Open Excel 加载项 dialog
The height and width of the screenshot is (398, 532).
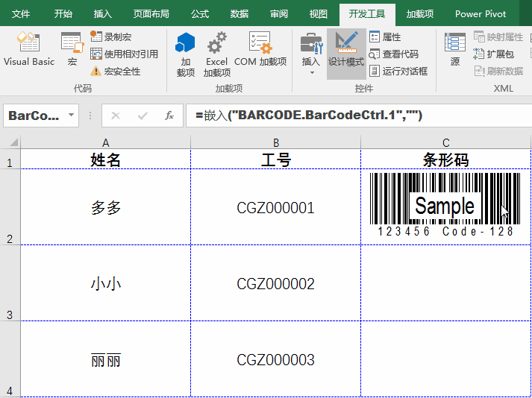[x=217, y=54]
